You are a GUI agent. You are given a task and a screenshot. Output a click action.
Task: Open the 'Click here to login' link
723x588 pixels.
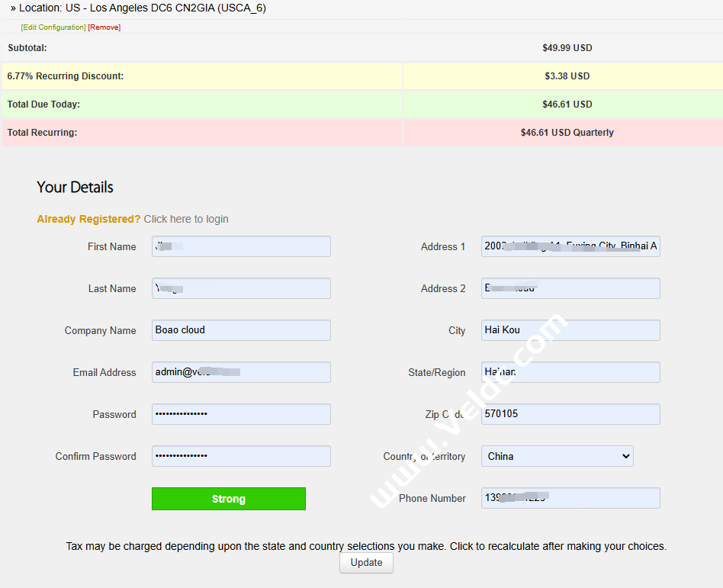(186, 219)
